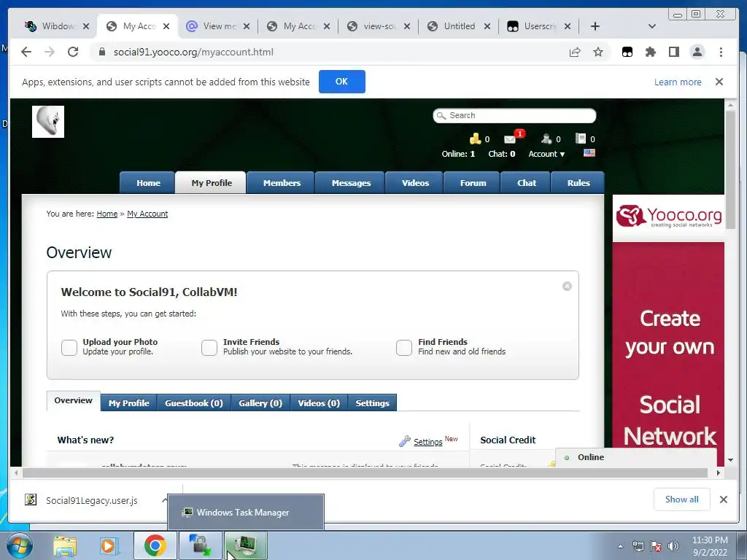Open the Chrome three-dot menu
Screen dimensions: 747x560
(721, 52)
